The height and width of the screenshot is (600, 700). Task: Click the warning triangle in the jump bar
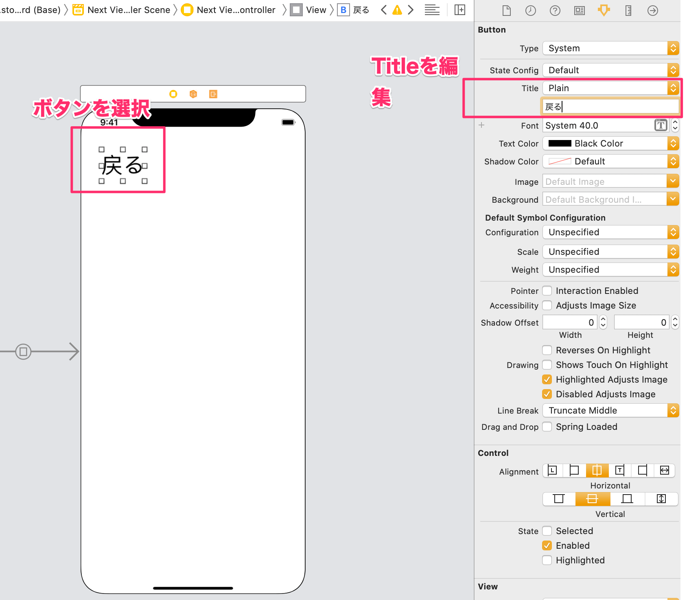coord(397,10)
